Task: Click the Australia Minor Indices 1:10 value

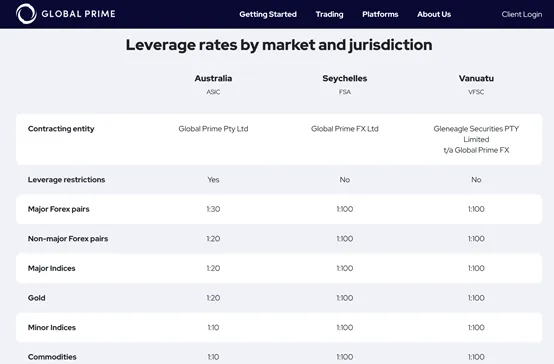Action: click(213, 328)
